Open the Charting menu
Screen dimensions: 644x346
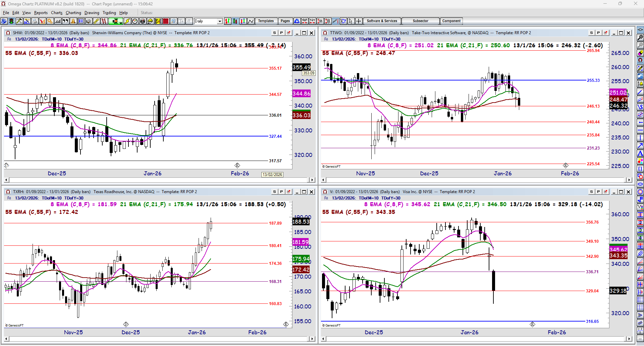(x=73, y=13)
